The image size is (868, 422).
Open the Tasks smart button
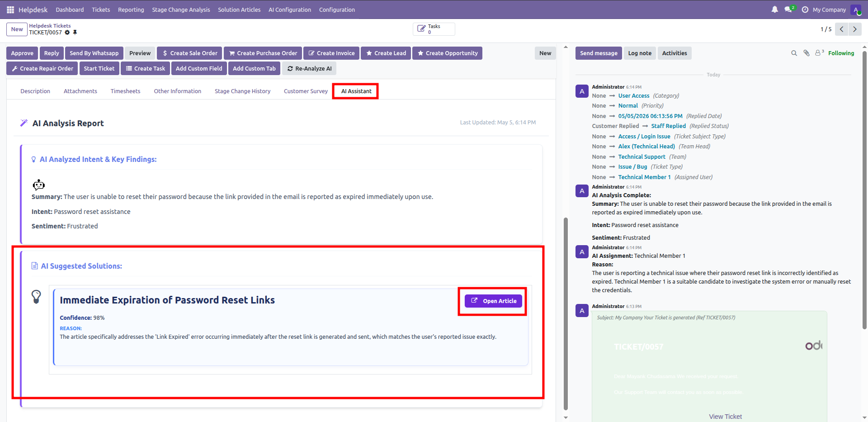[x=434, y=29]
